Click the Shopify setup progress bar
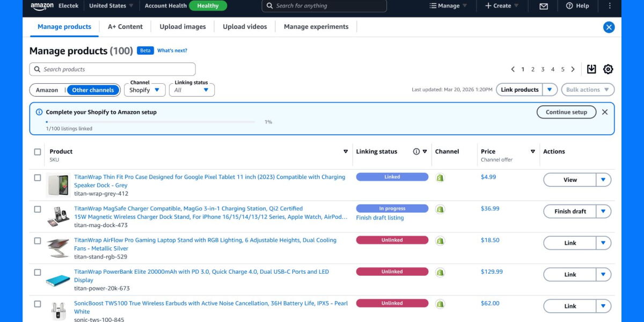 click(x=150, y=122)
